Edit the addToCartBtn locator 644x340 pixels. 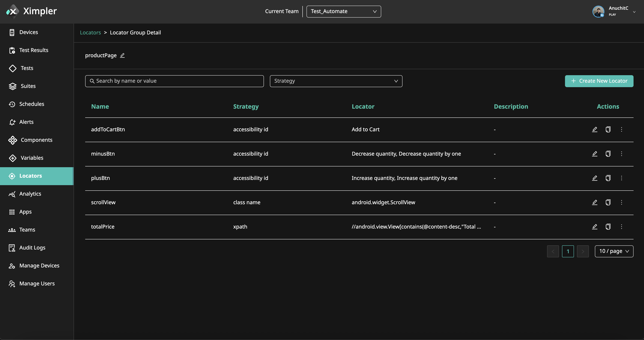coord(595,129)
